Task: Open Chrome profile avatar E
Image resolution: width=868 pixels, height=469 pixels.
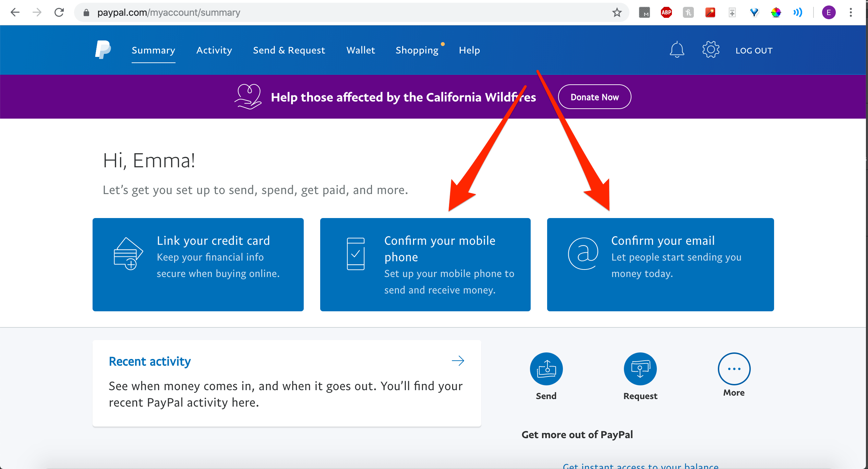Action: 829,13
